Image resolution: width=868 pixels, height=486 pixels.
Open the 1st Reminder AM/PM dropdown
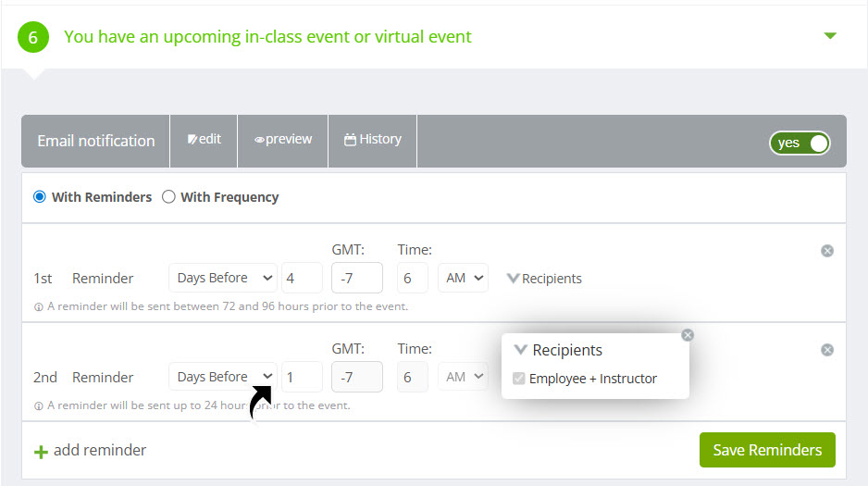coord(463,278)
